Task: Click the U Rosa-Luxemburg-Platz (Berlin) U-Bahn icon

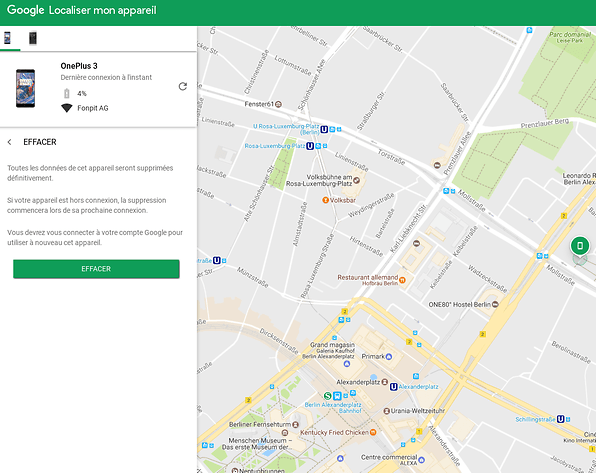Action: [x=324, y=129]
